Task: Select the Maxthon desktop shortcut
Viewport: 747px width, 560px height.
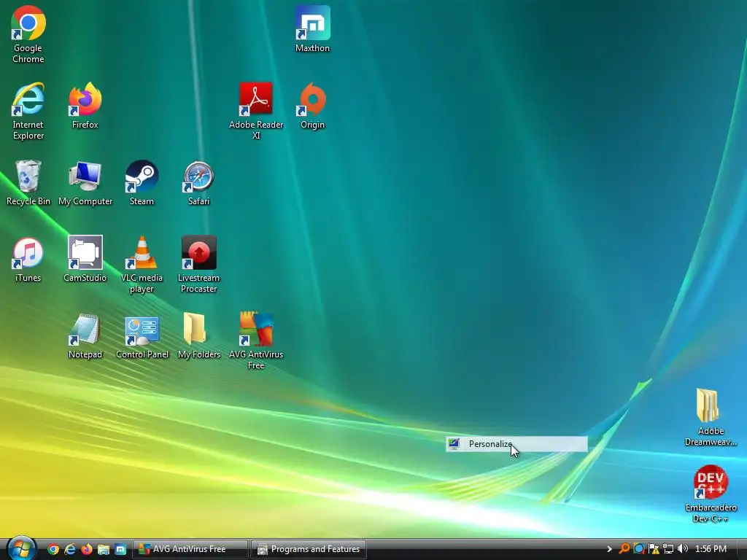Action: [x=312, y=29]
